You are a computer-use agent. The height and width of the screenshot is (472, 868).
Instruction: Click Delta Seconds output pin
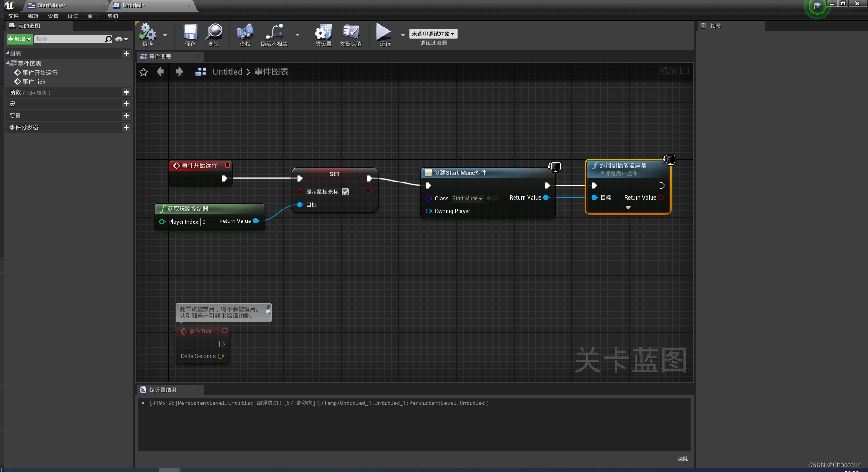pyautogui.click(x=221, y=356)
